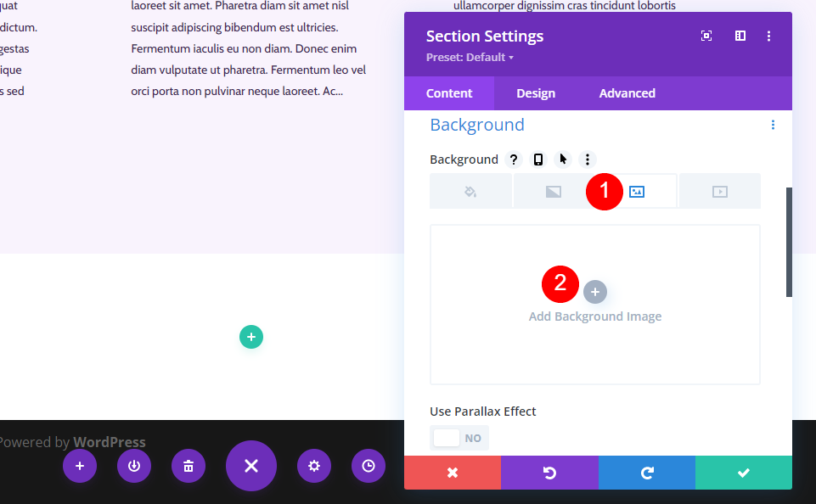Click the settings panel scrollbar

click(789, 243)
